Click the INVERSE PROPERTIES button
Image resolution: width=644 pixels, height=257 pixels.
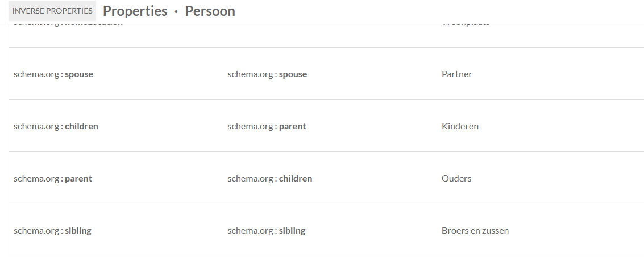52,11
